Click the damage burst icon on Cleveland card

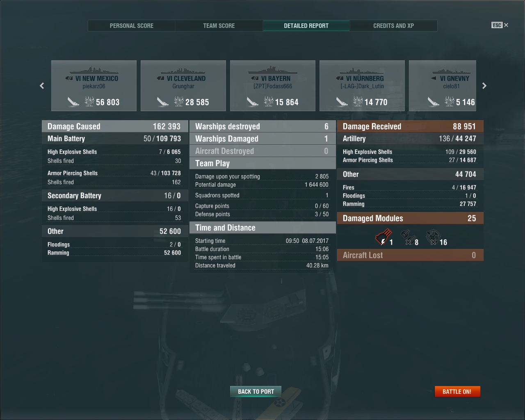[179, 101]
